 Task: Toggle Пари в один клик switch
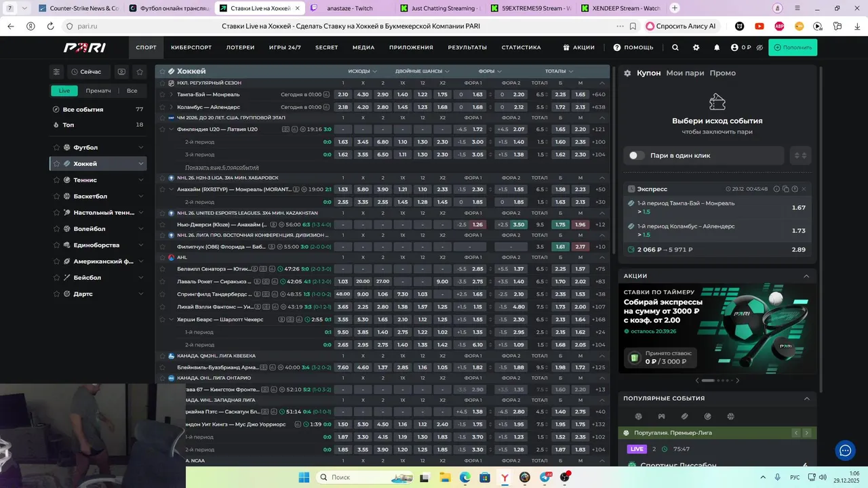(x=636, y=155)
